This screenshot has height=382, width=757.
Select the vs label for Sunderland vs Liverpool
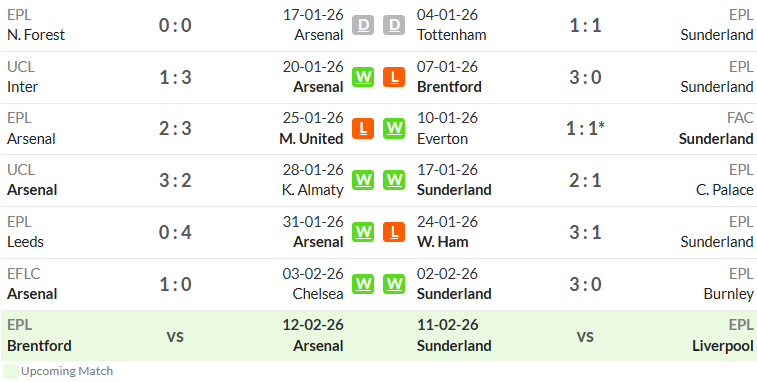coord(585,336)
